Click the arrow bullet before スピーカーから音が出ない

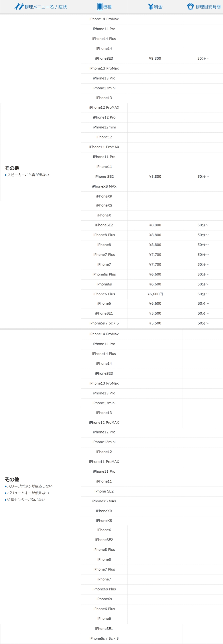(6, 175)
